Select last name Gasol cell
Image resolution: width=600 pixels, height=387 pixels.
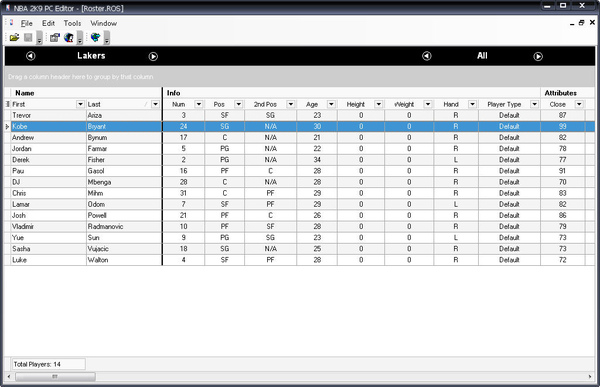124,171
